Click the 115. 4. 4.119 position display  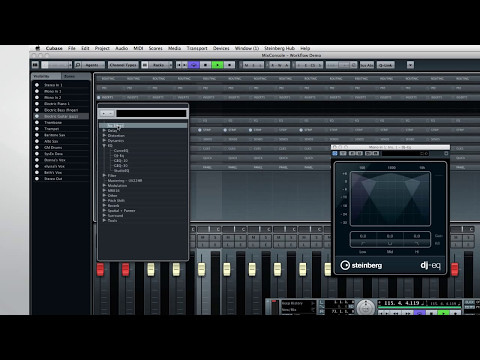[402, 303]
